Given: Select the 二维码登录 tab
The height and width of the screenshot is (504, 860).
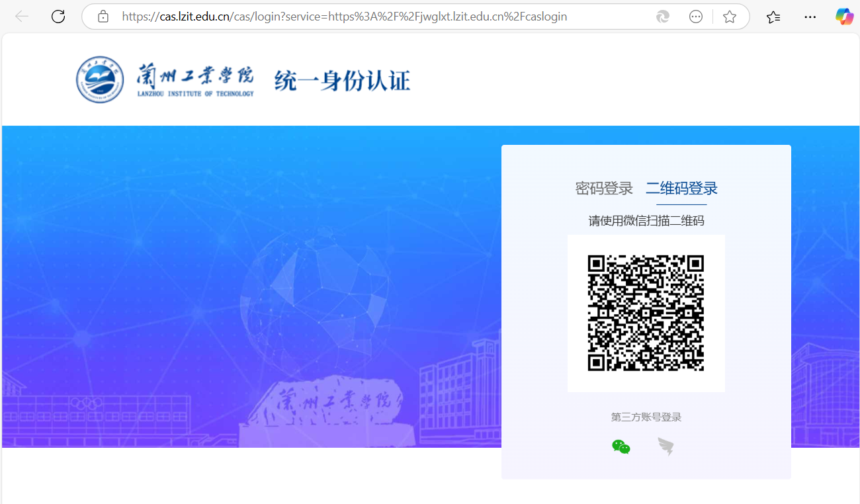Looking at the screenshot, I should pyautogui.click(x=681, y=189).
